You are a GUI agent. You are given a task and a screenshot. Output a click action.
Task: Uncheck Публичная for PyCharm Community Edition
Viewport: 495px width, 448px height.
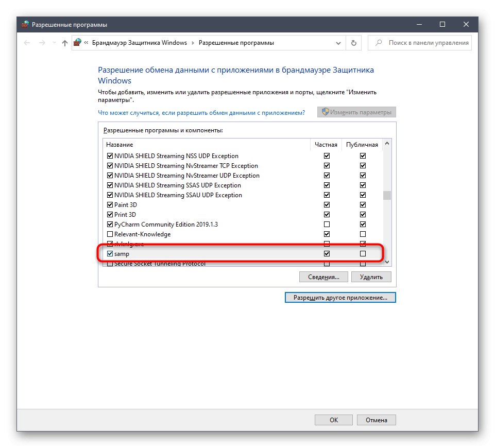pos(363,224)
